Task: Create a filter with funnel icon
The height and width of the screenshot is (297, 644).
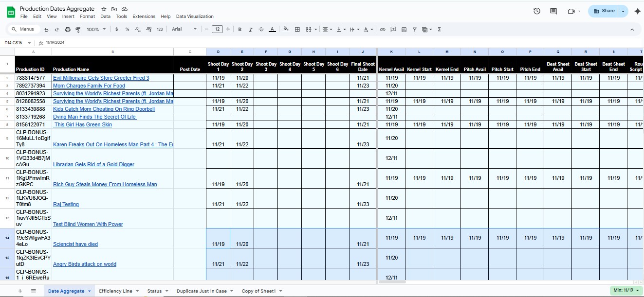Action: pyautogui.click(x=415, y=30)
